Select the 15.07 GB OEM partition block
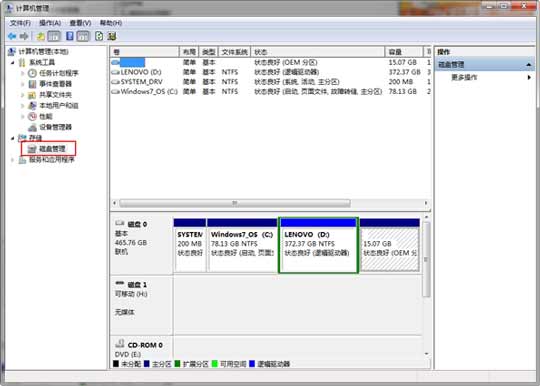This screenshot has height=386, width=540. tap(390, 245)
